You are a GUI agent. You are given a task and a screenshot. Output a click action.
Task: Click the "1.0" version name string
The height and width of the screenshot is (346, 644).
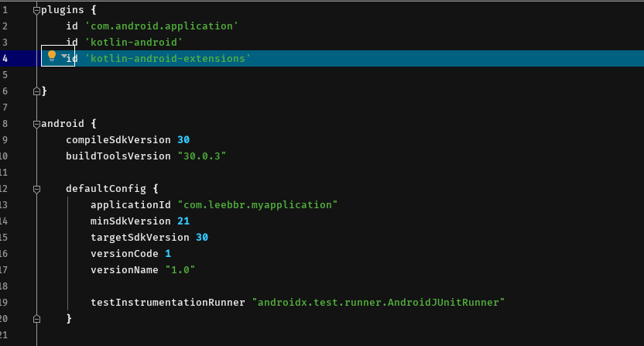pyautogui.click(x=180, y=270)
